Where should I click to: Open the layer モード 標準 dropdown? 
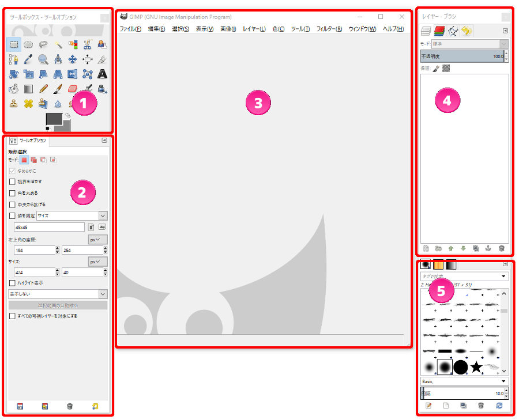click(470, 44)
